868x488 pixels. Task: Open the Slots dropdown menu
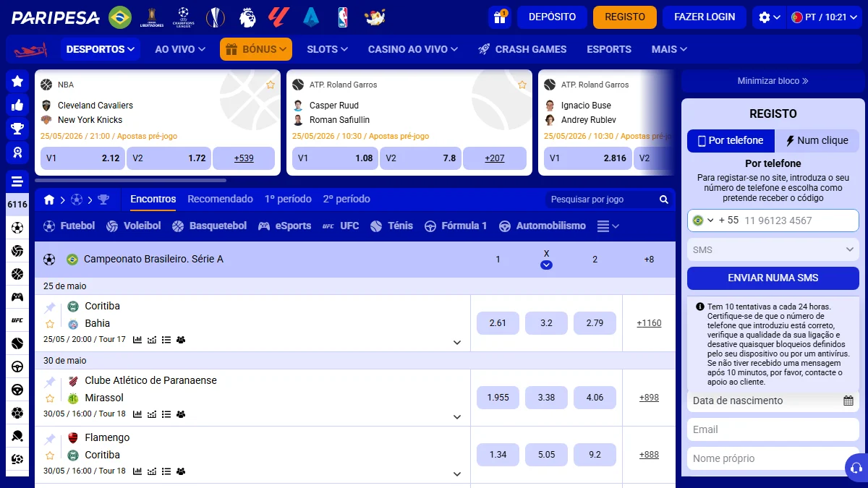pyautogui.click(x=327, y=49)
